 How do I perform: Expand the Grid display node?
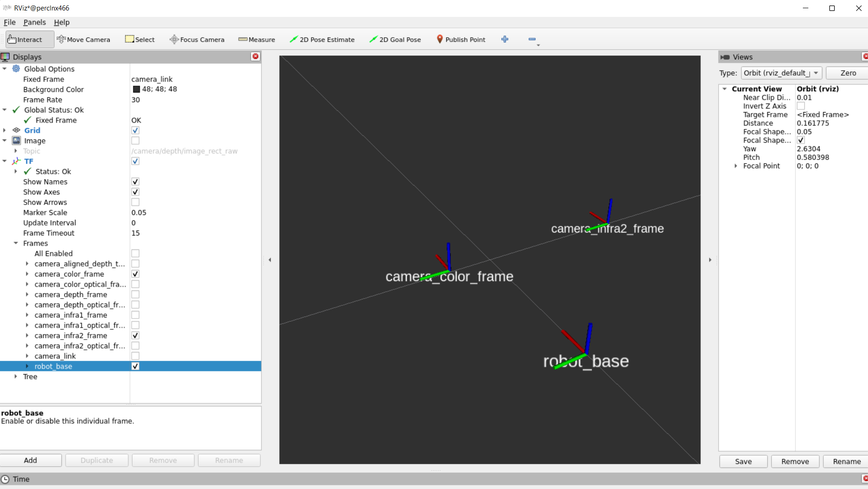click(5, 130)
